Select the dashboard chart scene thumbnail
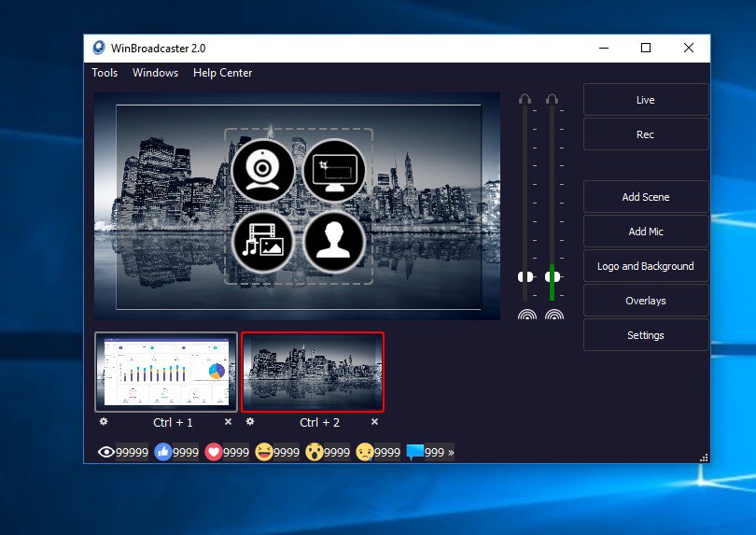Viewport: 756px width, 535px height. pyautogui.click(x=166, y=372)
